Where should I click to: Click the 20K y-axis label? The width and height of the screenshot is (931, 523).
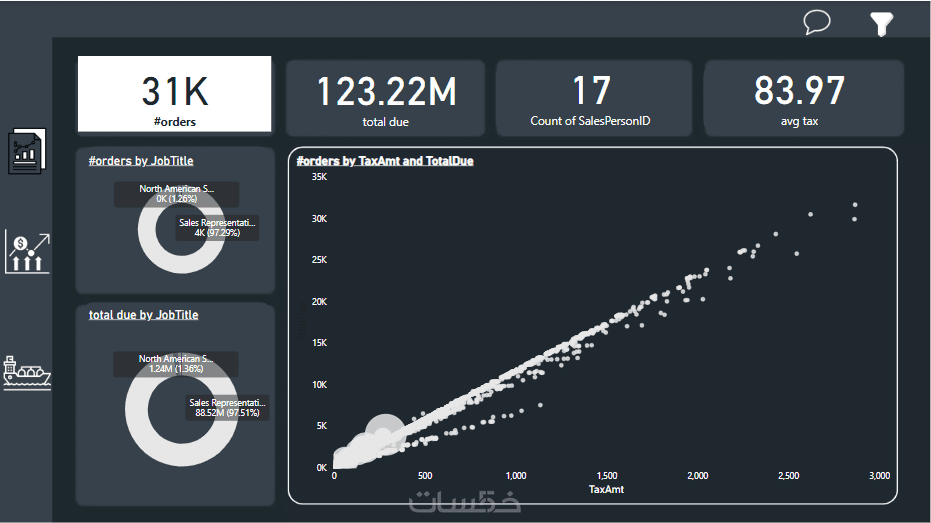pos(319,302)
